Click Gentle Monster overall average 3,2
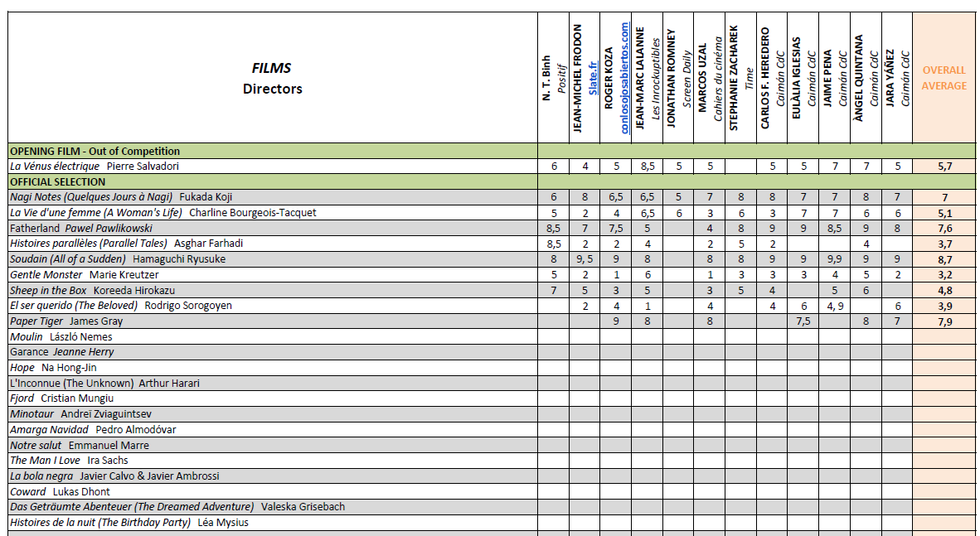The width and height of the screenshot is (980, 536). (944, 275)
